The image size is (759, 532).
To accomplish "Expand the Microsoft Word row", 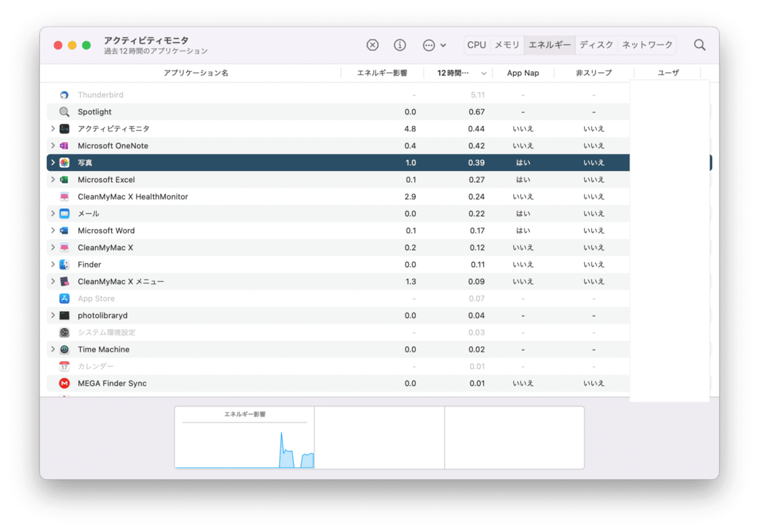I will pyautogui.click(x=53, y=231).
